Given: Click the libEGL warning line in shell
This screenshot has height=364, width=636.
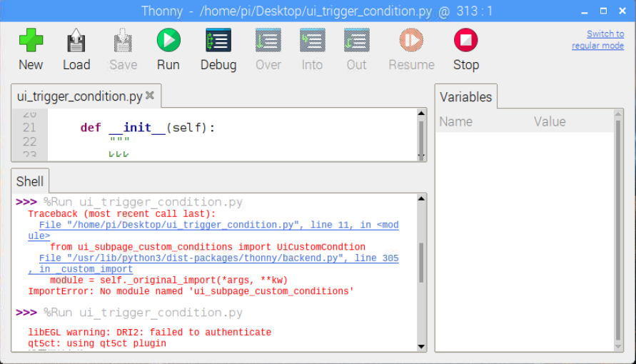Looking at the screenshot, I should point(149,333).
